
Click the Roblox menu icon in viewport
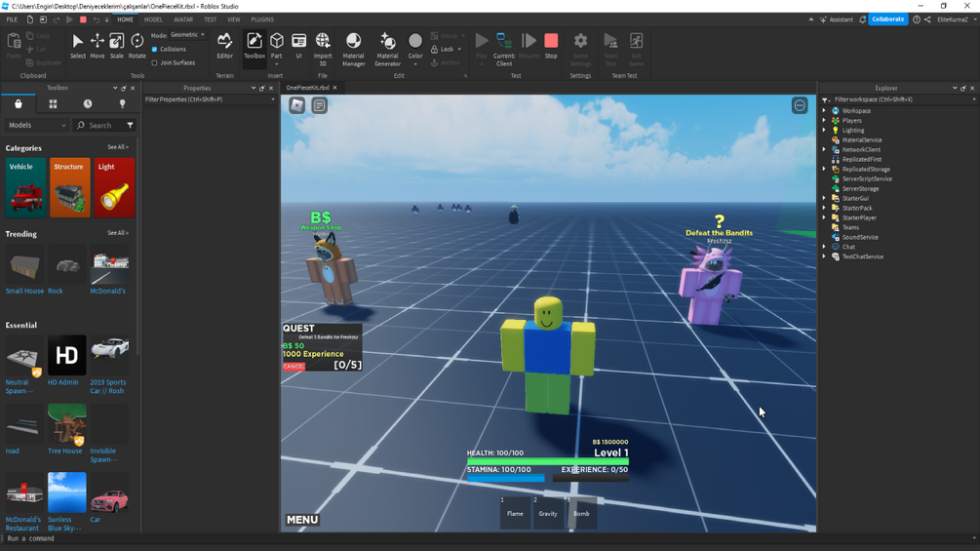tap(296, 105)
